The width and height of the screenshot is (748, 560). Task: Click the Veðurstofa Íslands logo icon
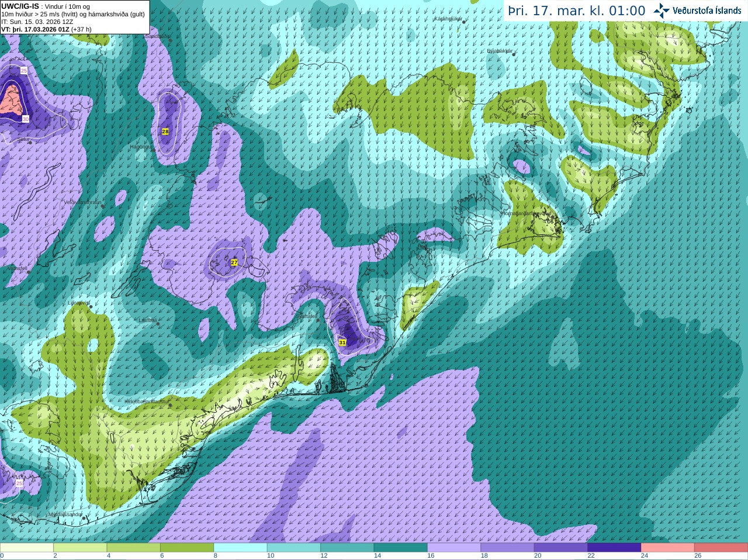point(662,11)
